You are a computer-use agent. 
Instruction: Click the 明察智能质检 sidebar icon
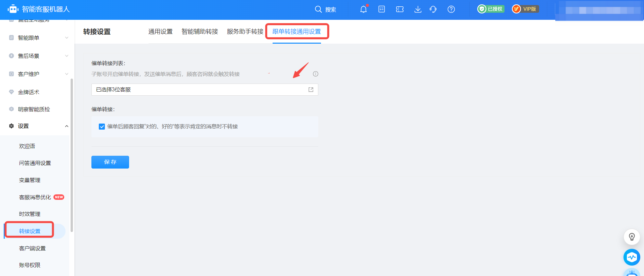point(11,109)
